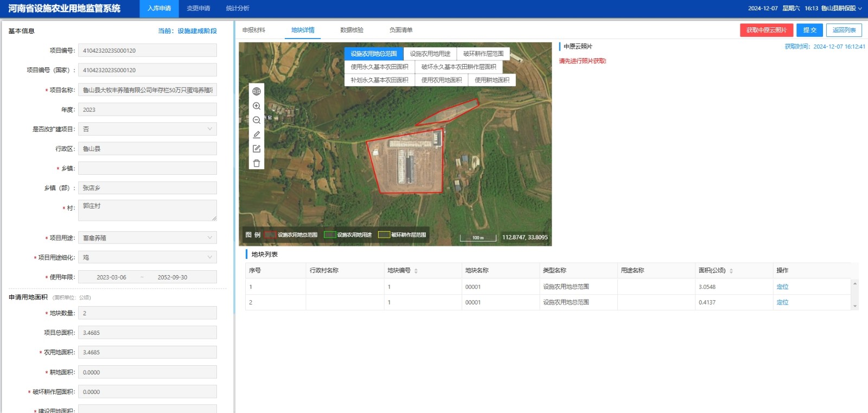Screen dimensions: 868x413
Task: Open the 是否改扩建项目 dropdown
Action: pos(148,129)
